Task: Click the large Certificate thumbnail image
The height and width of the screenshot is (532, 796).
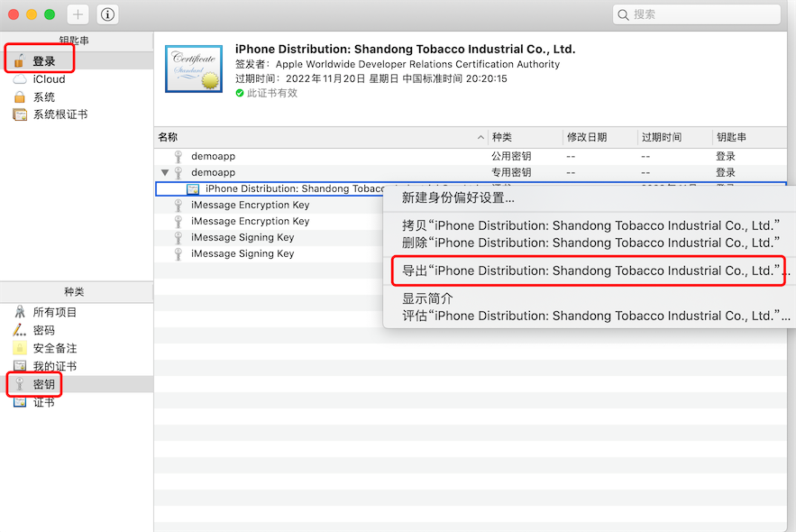Action: (194, 69)
